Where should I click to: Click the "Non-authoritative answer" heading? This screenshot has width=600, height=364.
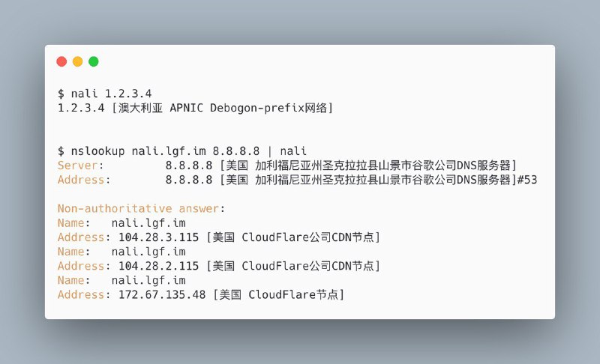click(141, 208)
